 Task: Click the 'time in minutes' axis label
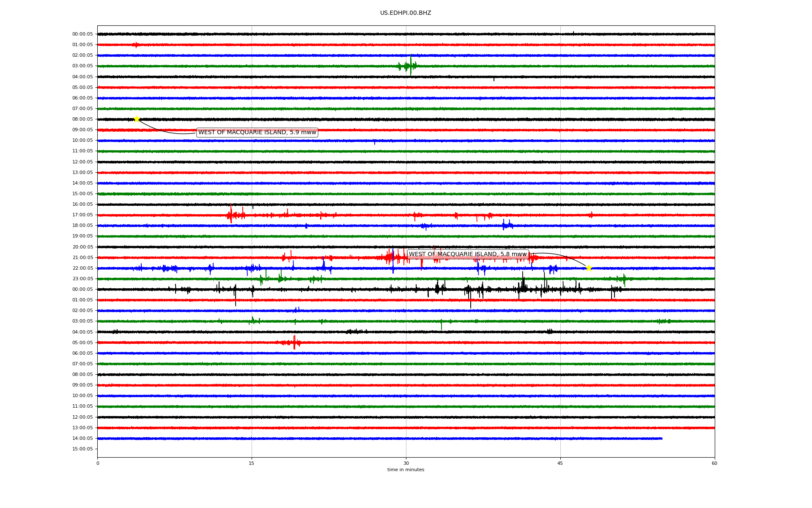[x=405, y=469]
